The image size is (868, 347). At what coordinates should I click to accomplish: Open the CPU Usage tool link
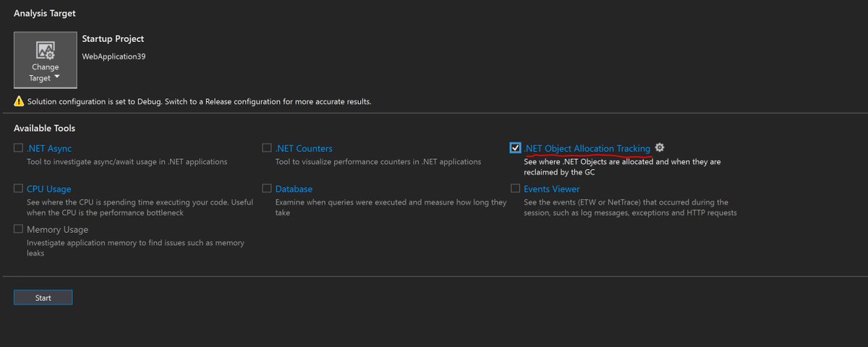click(49, 189)
